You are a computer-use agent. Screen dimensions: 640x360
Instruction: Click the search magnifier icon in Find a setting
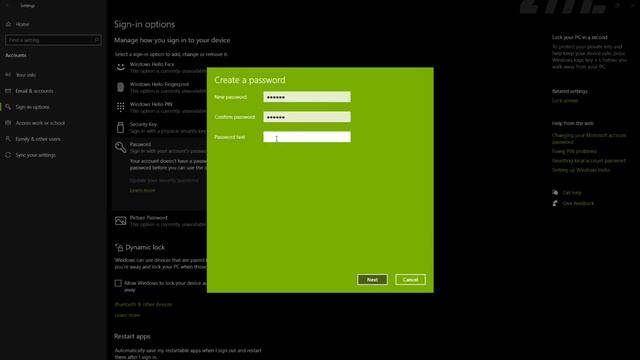click(x=97, y=40)
